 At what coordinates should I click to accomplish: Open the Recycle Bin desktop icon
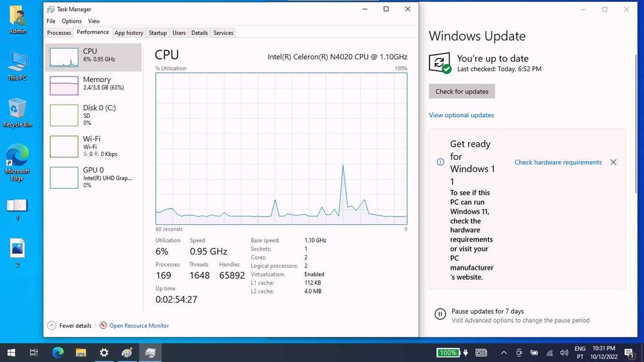[17, 113]
